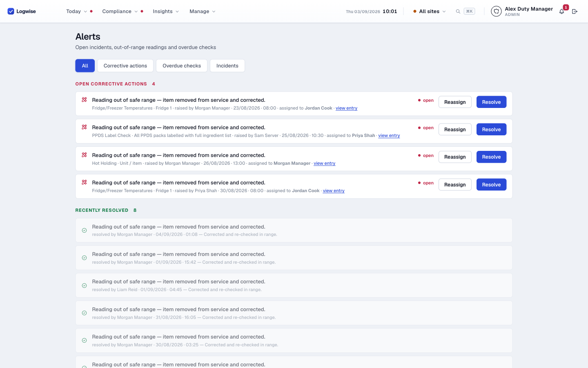Expand the Compliance menu

pyautogui.click(x=120, y=11)
